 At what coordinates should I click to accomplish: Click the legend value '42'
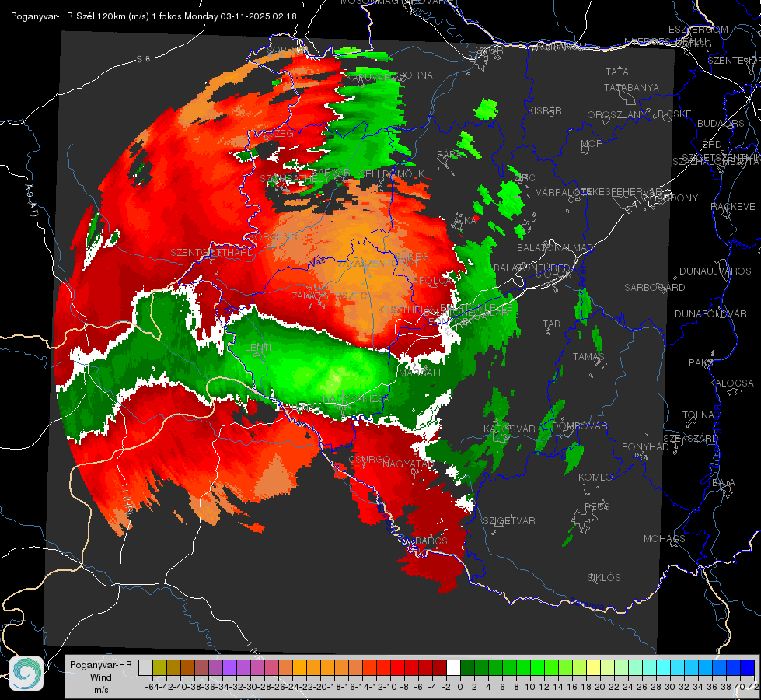[x=754, y=687]
